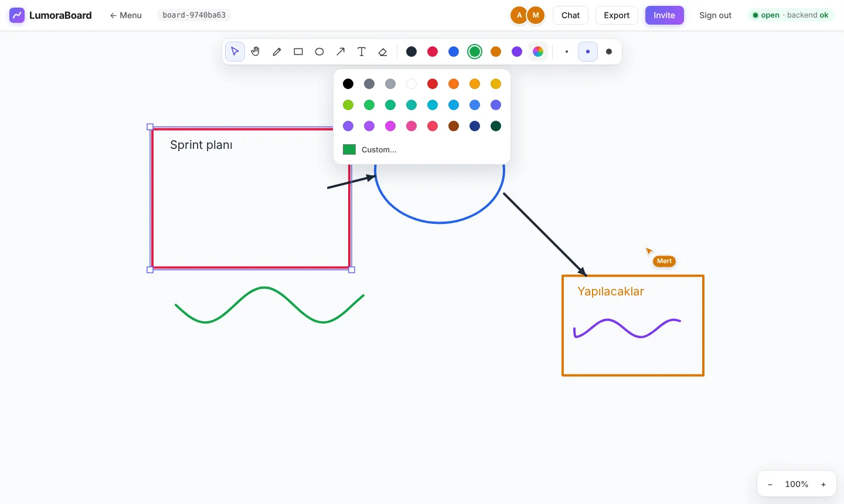Screen dimensions: 844x504
Task: Go back to Menu
Action: coord(126,15)
